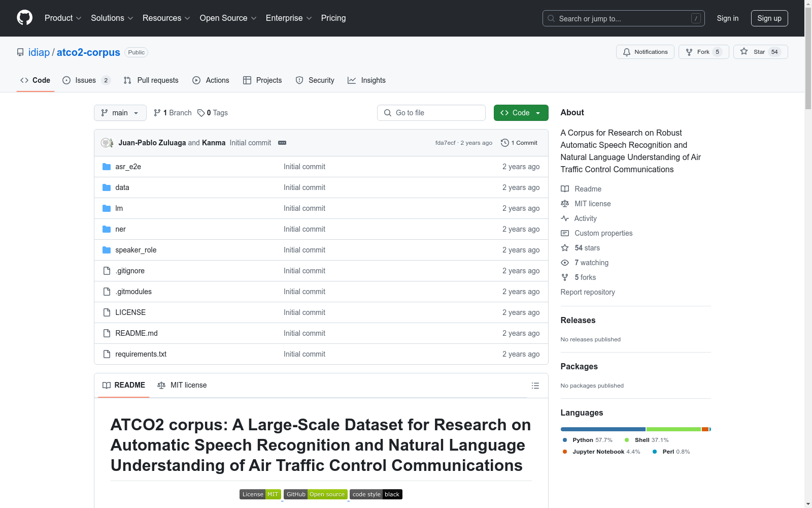Click the Report repository link

(588, 292)
